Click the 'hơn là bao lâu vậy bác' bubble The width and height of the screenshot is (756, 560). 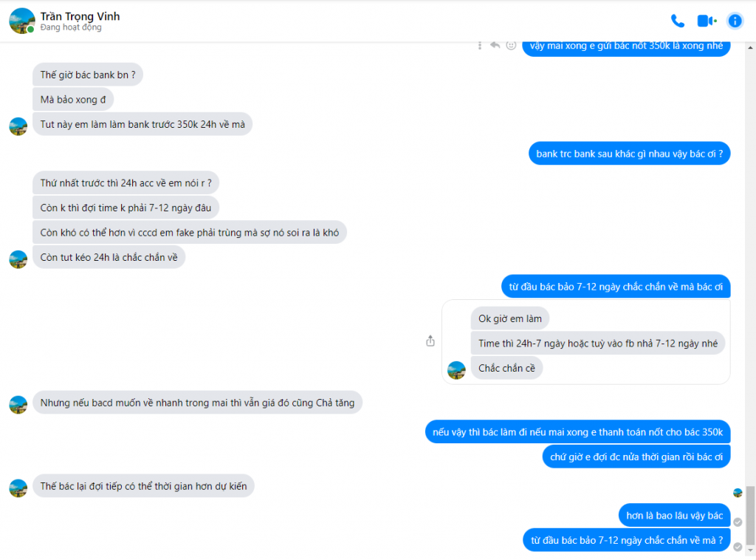pyautogui.click(x=674, y=516)
